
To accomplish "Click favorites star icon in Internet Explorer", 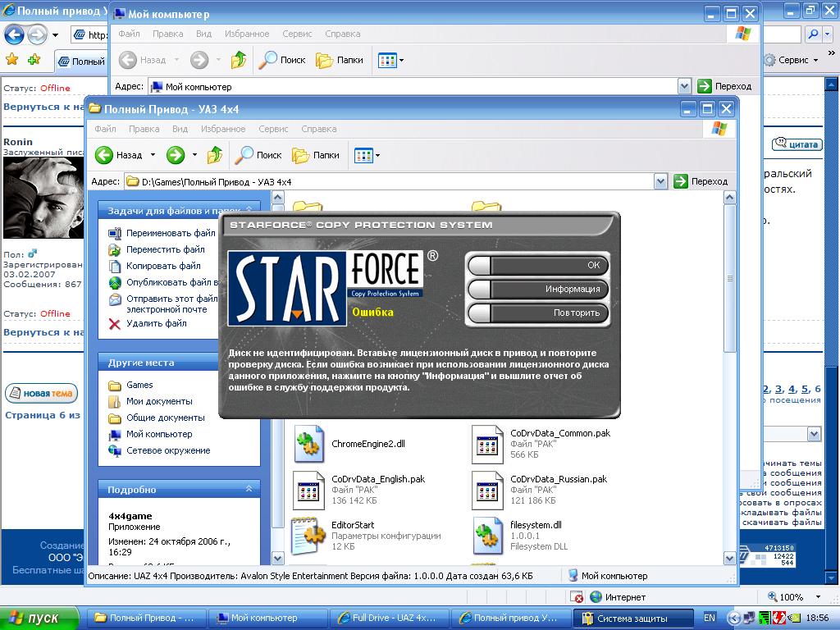I will click(11, 59).
